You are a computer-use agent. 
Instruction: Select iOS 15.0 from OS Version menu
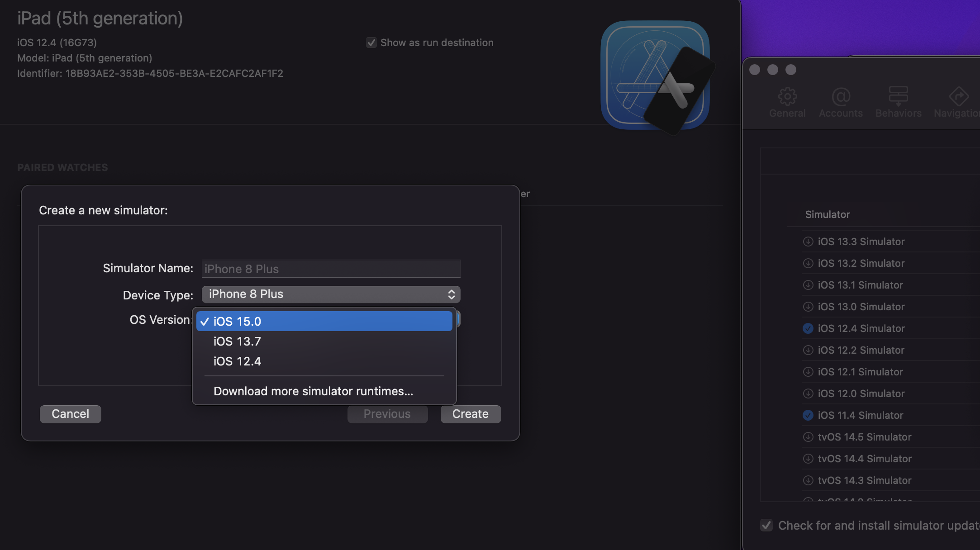pos(324,321)
